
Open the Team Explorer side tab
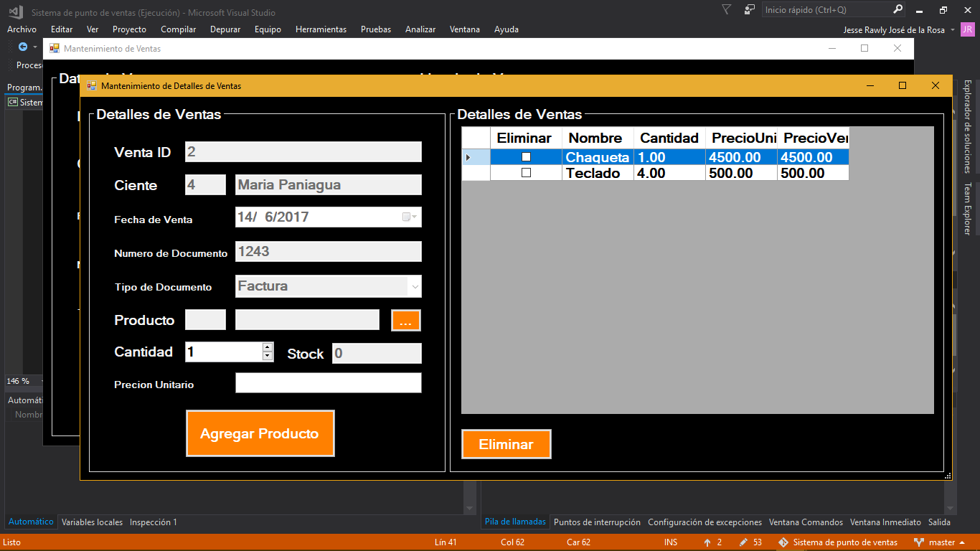[x=967, y=209]
